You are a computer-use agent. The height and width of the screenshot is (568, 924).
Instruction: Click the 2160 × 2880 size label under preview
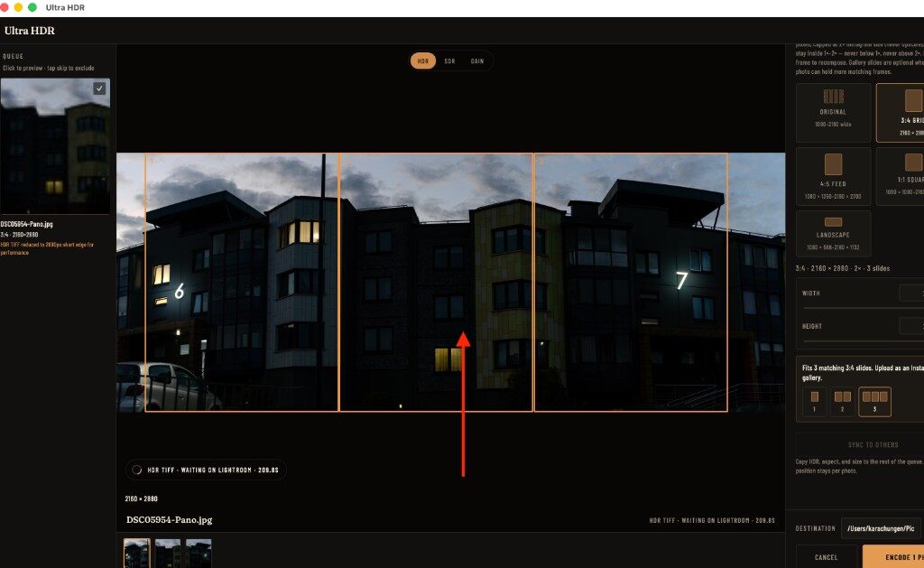tap(142, 498)
